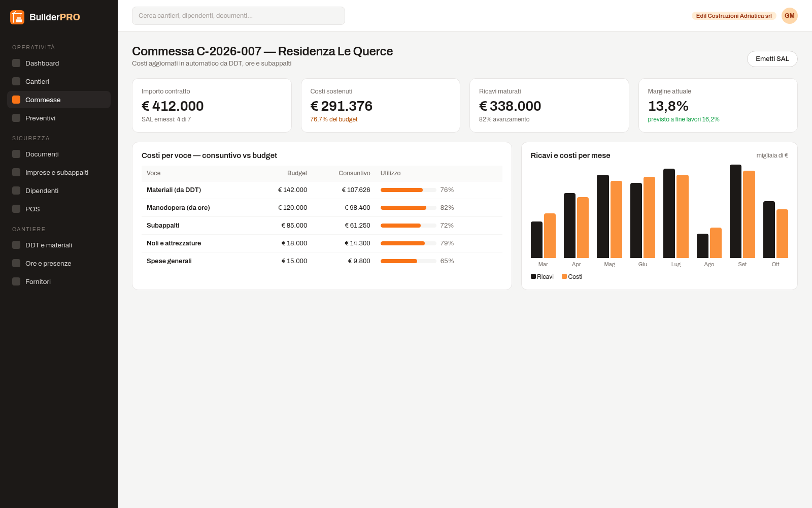The width and height of the screenshot is (812, 508).
Task: Click the Emetti SAL button
Action: (772, 59)
